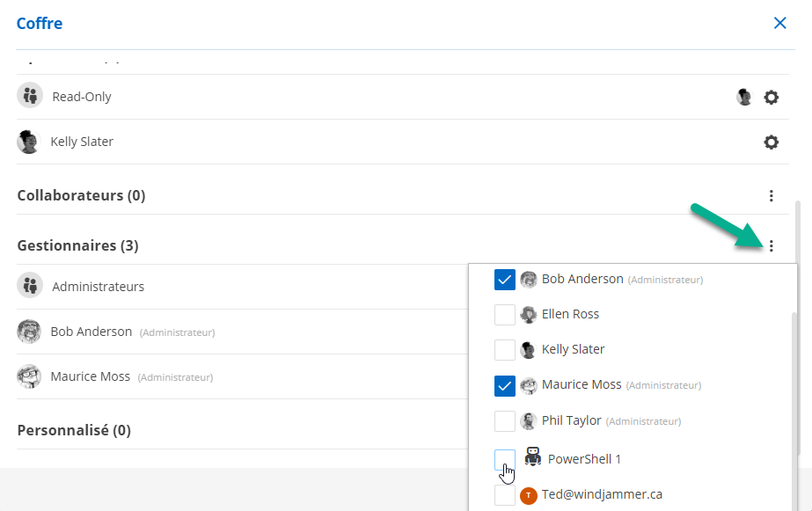
Task: Click Bob Anderson's avatar in Gestionnaires list
Action: coord(29,332)
